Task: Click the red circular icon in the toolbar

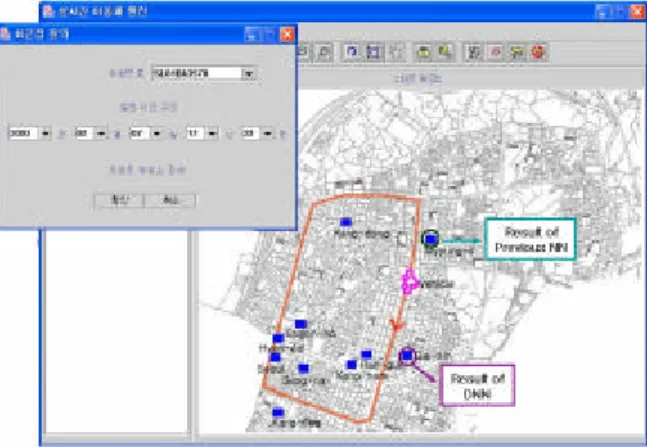Action: point(538,52)
